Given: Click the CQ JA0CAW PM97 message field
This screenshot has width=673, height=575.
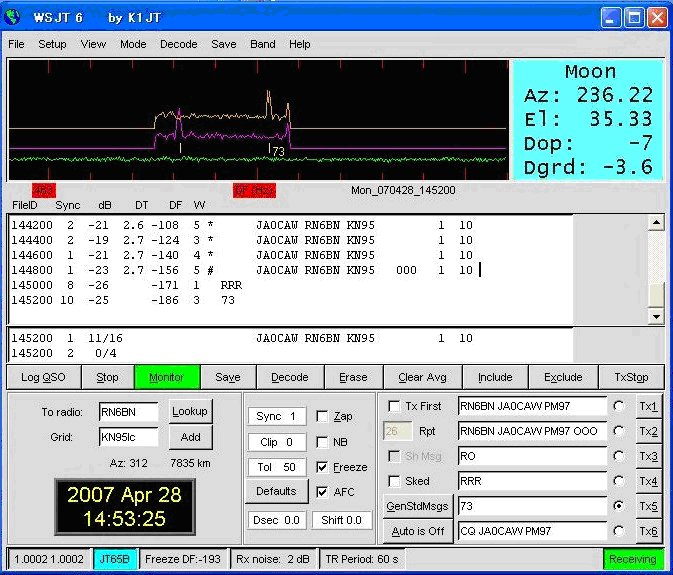Looking at the screenshot, I should 532,531.
